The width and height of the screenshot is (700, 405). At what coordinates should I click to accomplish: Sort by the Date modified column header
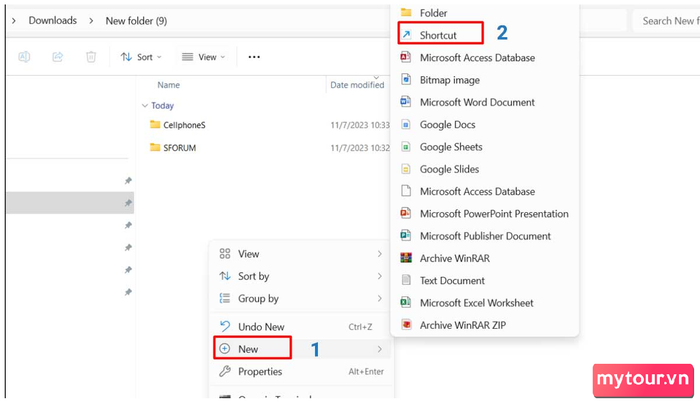point(357,85)
